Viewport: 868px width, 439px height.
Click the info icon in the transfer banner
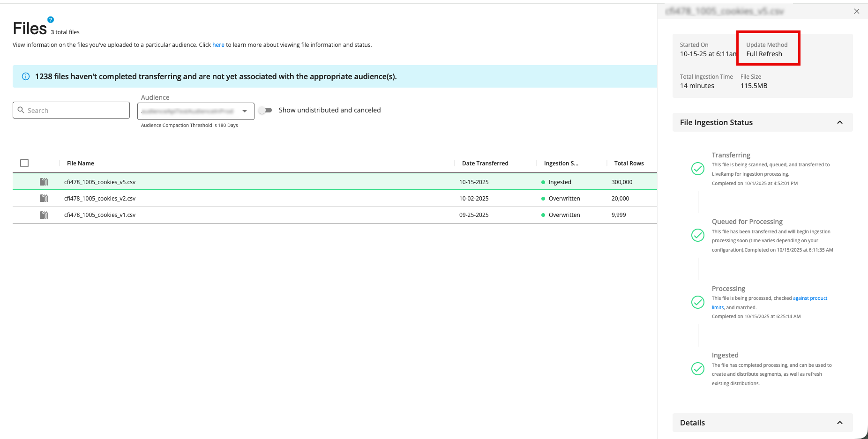26,76
